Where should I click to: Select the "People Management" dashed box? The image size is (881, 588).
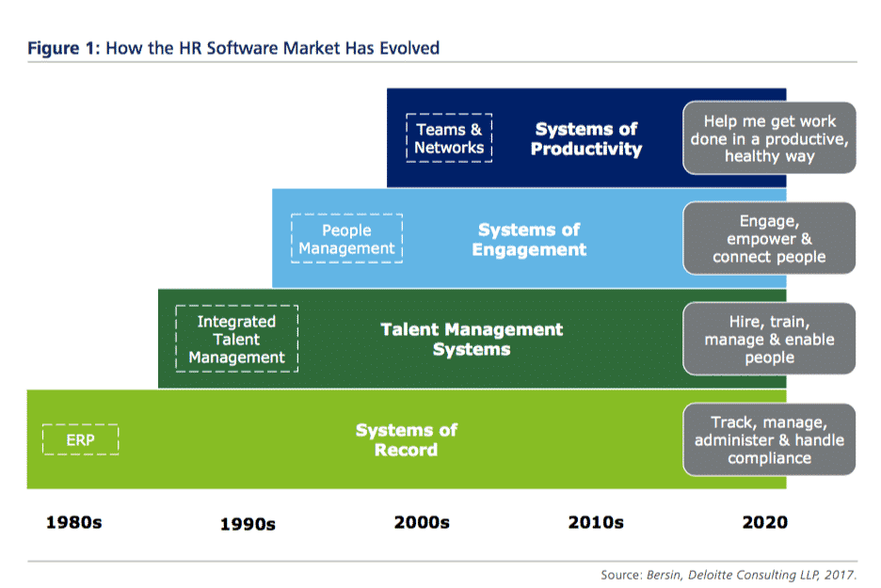(346, 239)
